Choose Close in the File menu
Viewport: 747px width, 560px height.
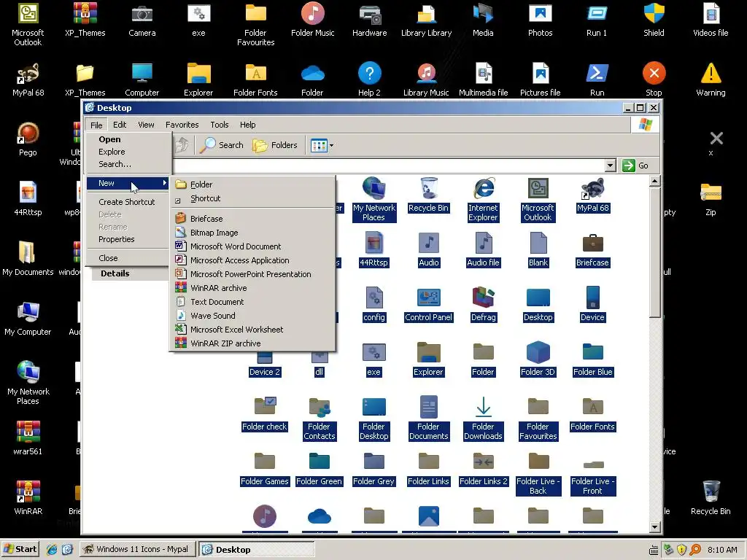click(128, 258)
